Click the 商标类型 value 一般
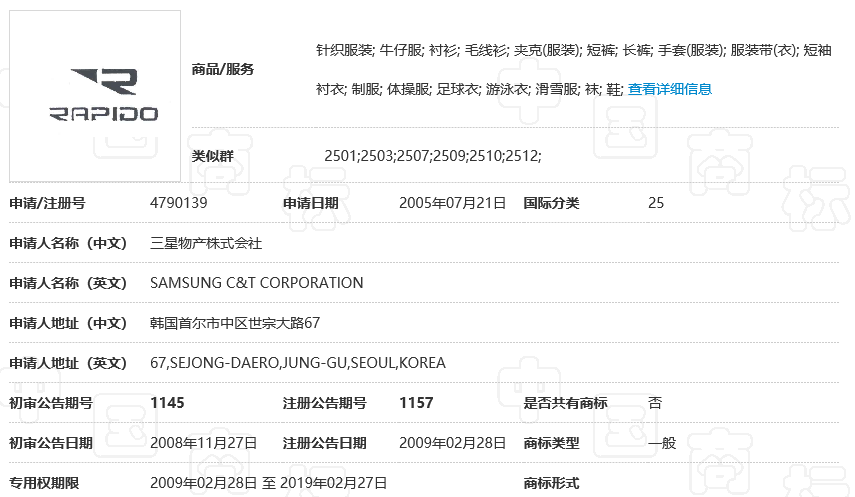Screen dimensions: 855x497 [662, 443]
